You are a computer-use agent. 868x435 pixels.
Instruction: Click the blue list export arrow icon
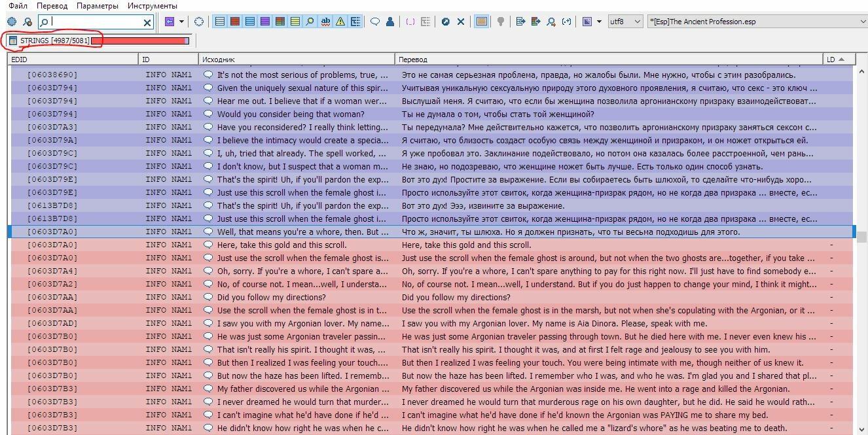tap(521, 22)
